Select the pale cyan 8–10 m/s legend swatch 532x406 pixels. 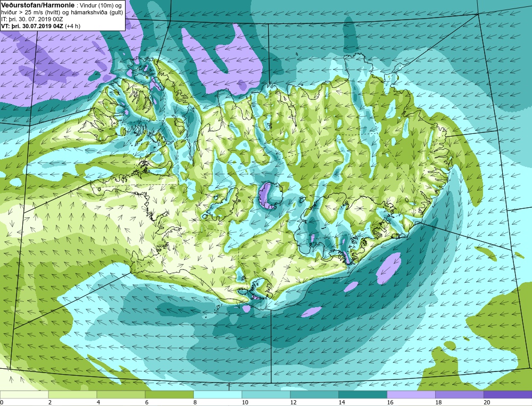tap(218, 394)
